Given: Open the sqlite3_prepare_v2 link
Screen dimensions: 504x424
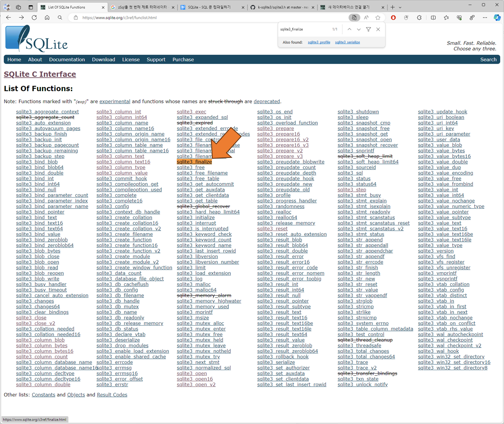Looking at the screenshot, I should (x=280, y=151).
